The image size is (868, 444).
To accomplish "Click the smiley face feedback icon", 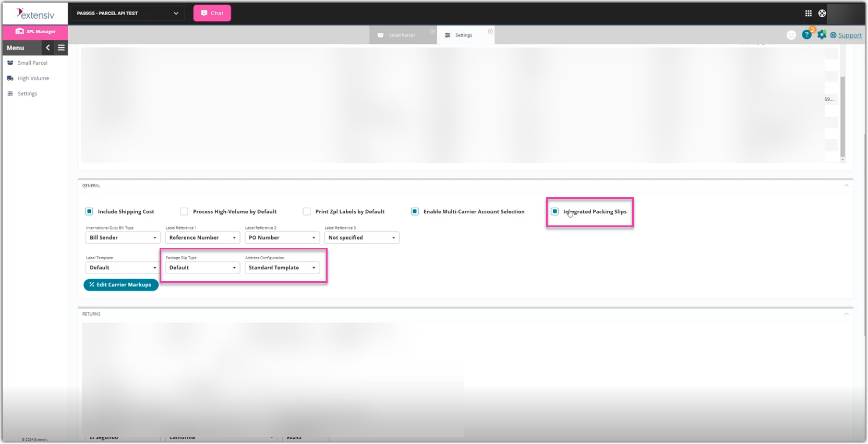I will [791, 35].
